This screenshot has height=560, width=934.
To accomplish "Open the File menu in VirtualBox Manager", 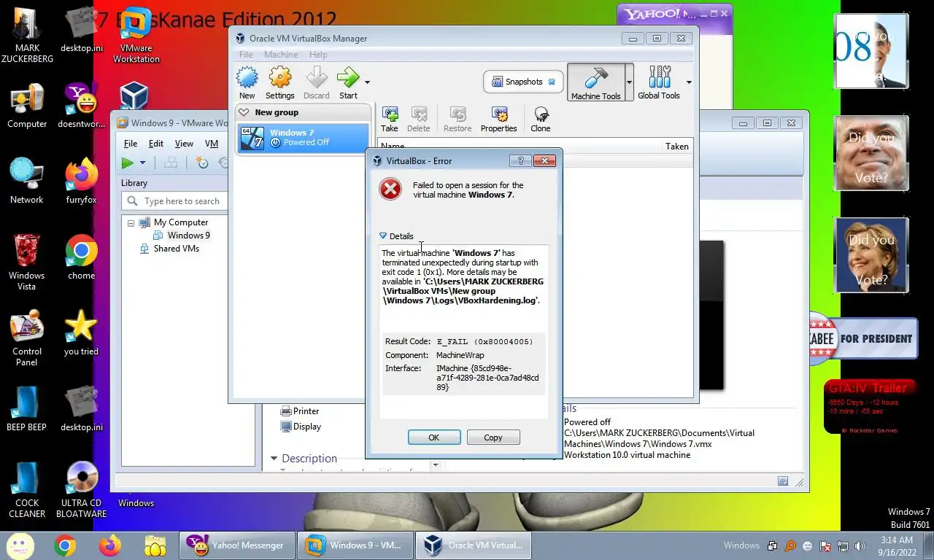I will click(x=246, y=55).
